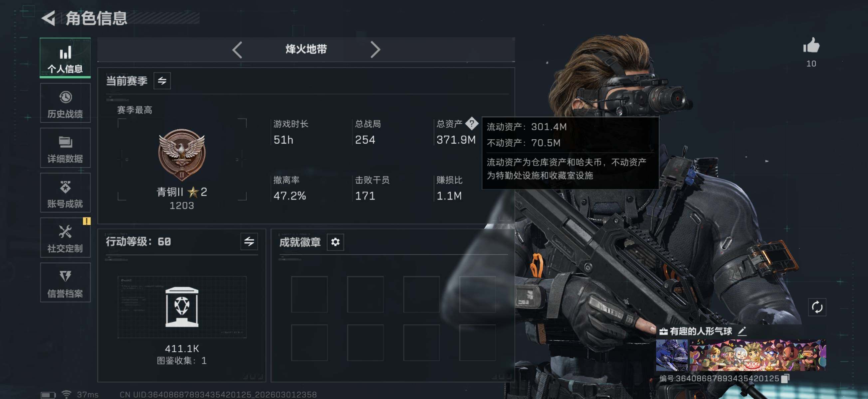Select the first empty achievement badge slot
The image size is (868, 399).
click(x=309, y=294)
